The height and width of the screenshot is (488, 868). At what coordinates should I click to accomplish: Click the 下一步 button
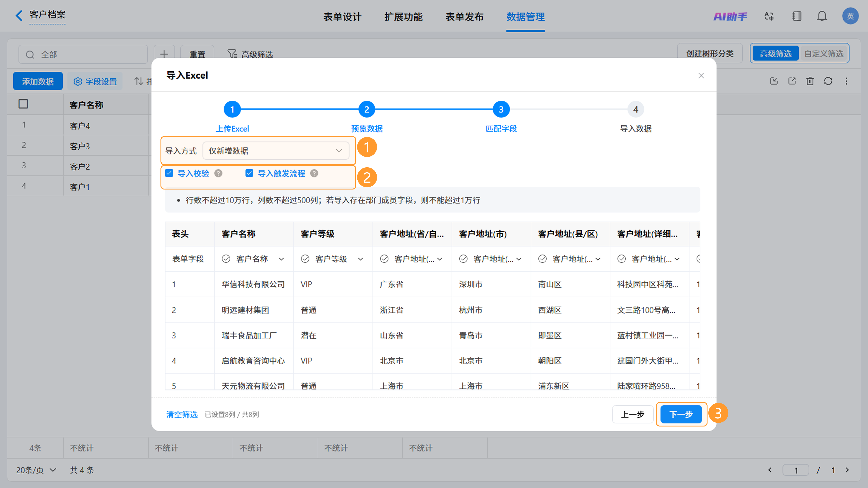tap(681, 414)
